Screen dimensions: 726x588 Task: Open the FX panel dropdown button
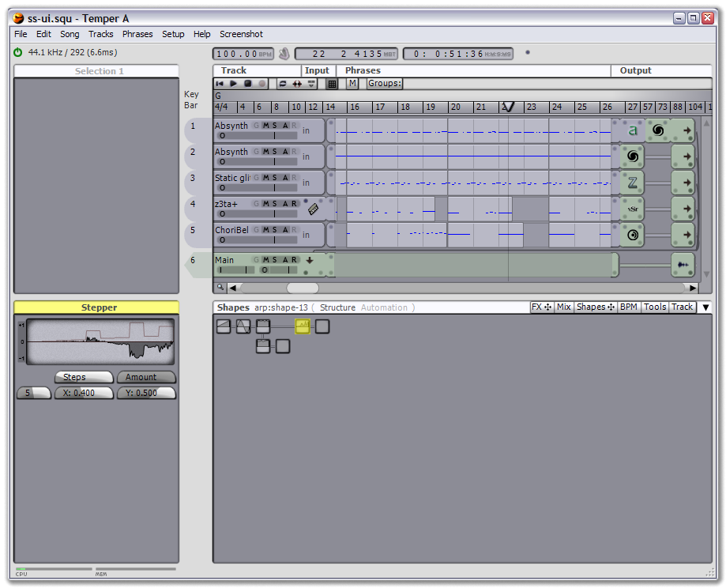[x=542, y=307]
